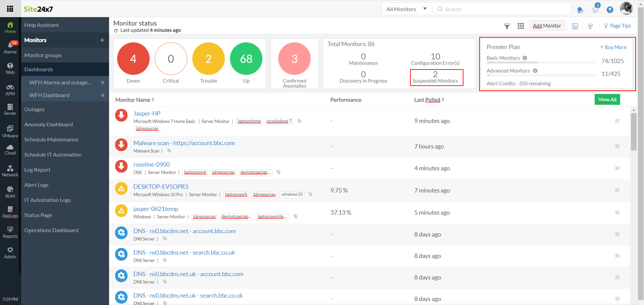
Task: Click the Add Monitor button
Action: [x=547, y=26]
